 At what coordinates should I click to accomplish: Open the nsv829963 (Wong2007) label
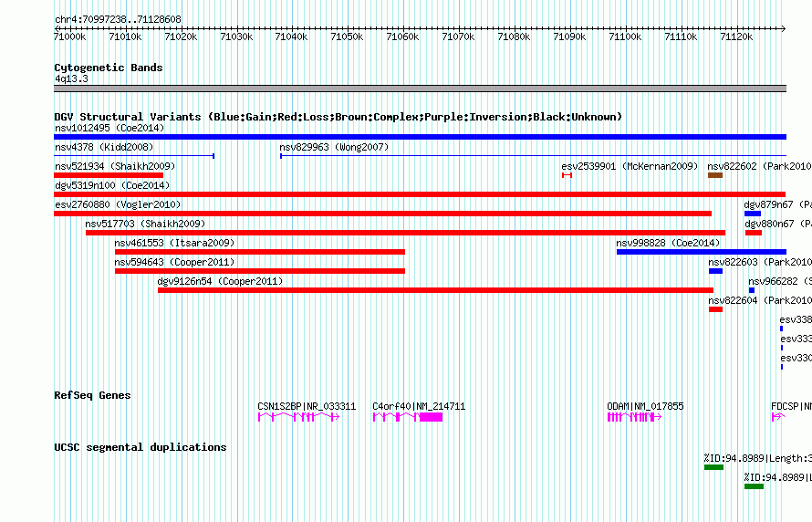tap(334, 147)
